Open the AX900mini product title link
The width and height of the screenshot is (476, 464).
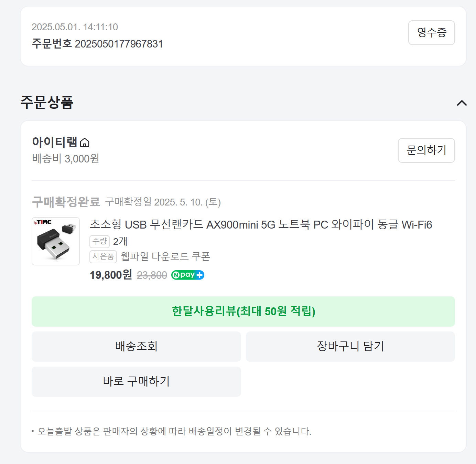261,225
